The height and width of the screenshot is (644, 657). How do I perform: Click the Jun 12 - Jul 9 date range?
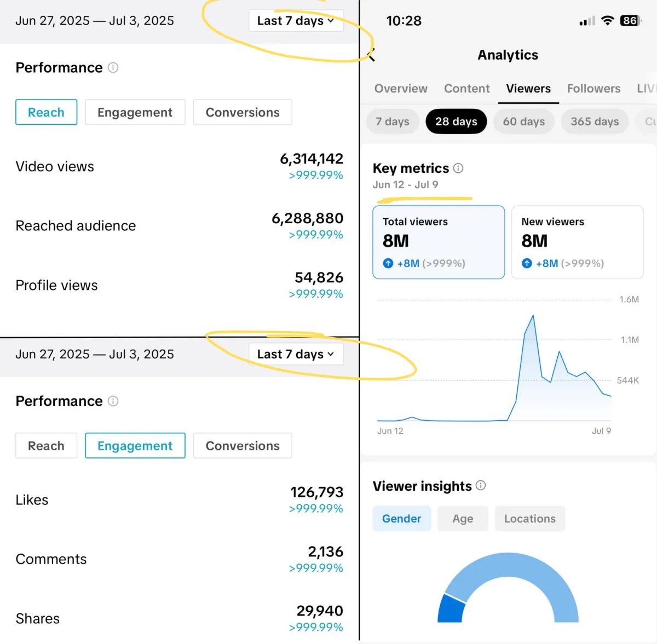(x=406, y=185)
